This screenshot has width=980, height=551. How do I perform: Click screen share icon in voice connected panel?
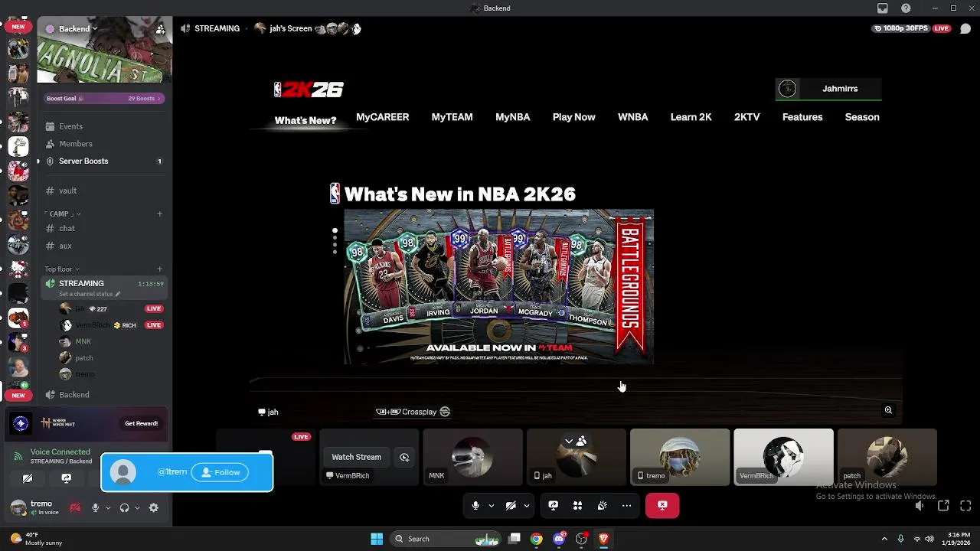pyautogui.click(x=67, y=478)
